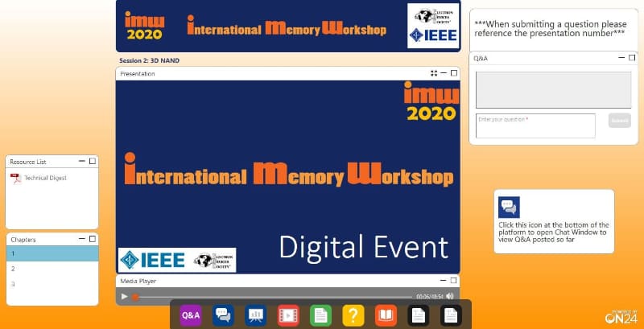Viewport: 644px width, 329px height.
Task: Click the IEEE logo in top banner
Action: click(433, 35)
